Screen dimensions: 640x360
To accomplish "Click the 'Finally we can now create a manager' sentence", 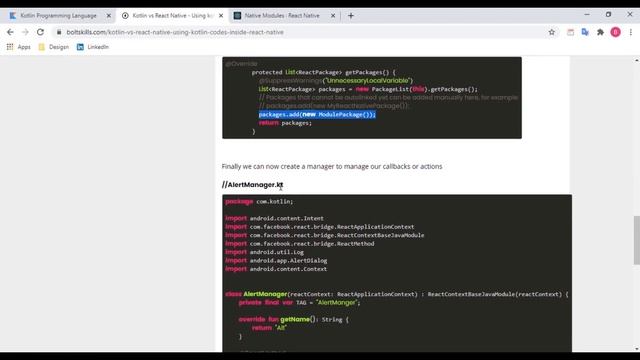I will (332, 167).
